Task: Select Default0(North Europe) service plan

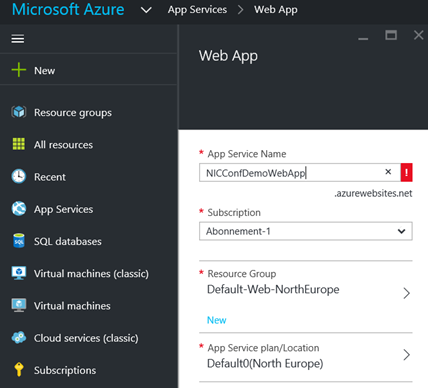Action: [265, 363]
